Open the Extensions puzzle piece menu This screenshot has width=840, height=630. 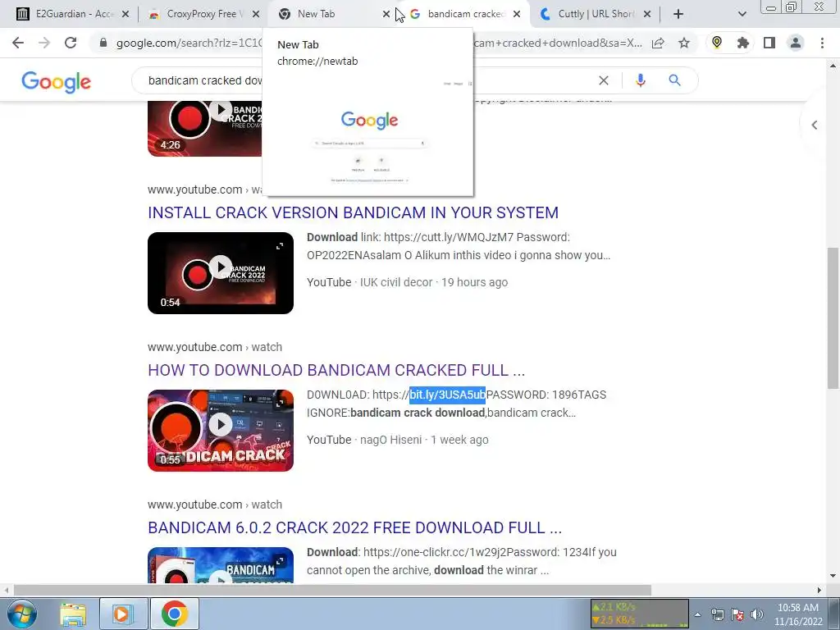pyautogui.click(x=743, y=43)
